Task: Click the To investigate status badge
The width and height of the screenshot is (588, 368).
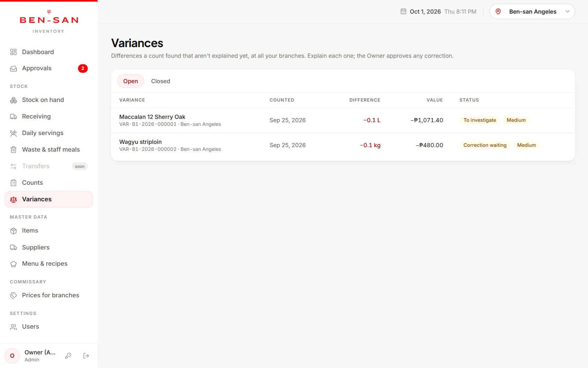Action: (x=480, y=120)
